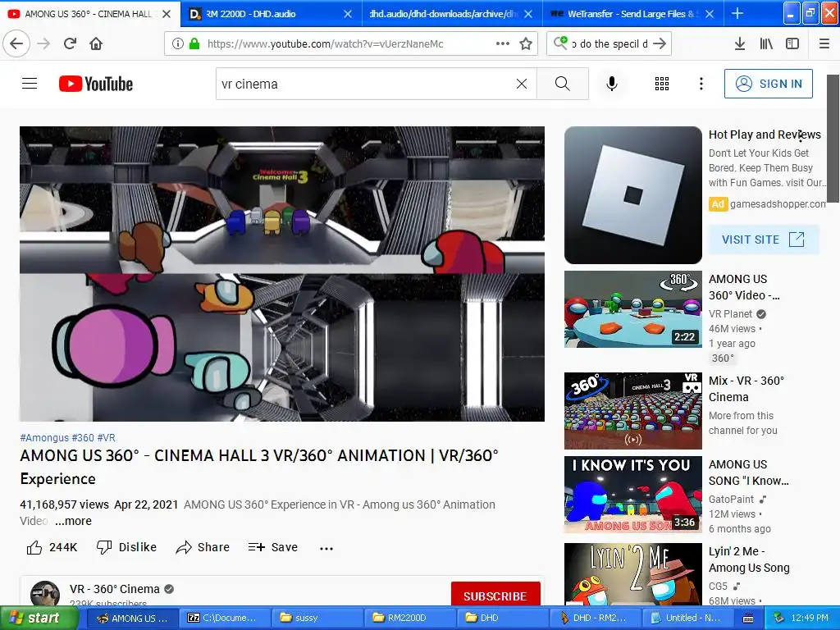The height and width of the screenshot is (630, 840).
Task: Switch to the dhd.audio/dhd-downloads tab
Action: coord(452,14)
